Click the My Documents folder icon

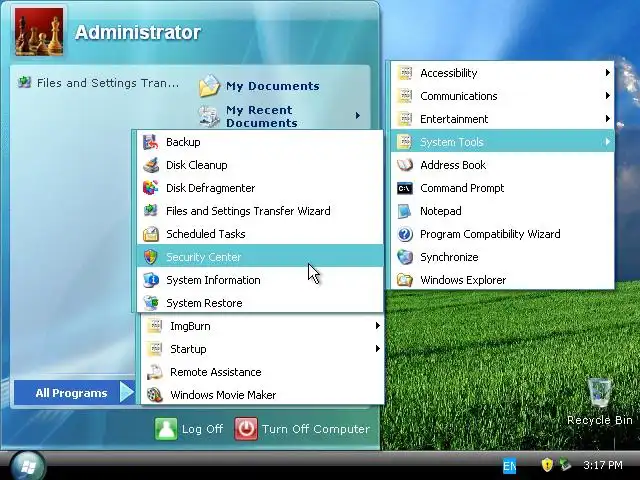click(x=209, y=86)
